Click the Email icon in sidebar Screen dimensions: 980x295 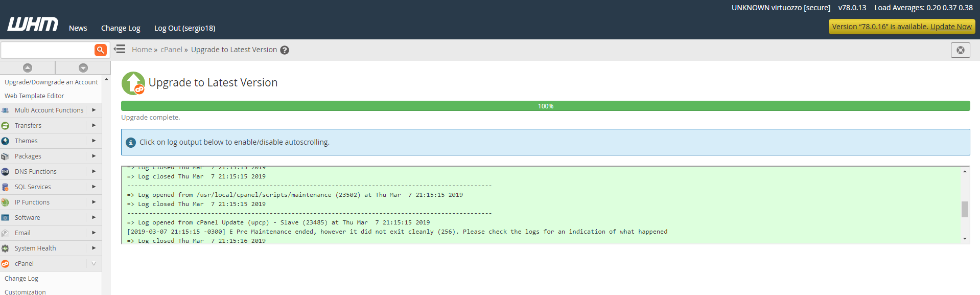[x=5, y=233]
